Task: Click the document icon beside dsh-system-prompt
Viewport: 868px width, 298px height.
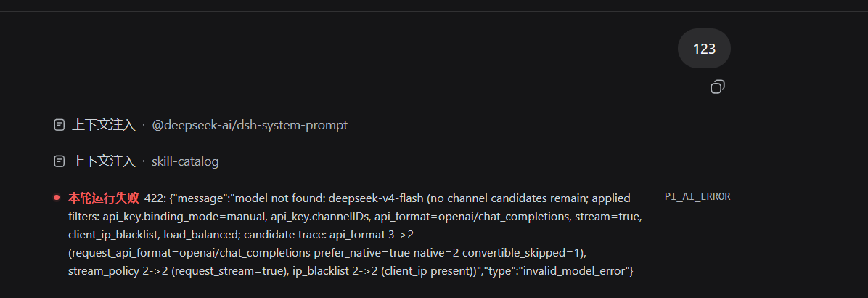Action: click(x=60, y=125)
